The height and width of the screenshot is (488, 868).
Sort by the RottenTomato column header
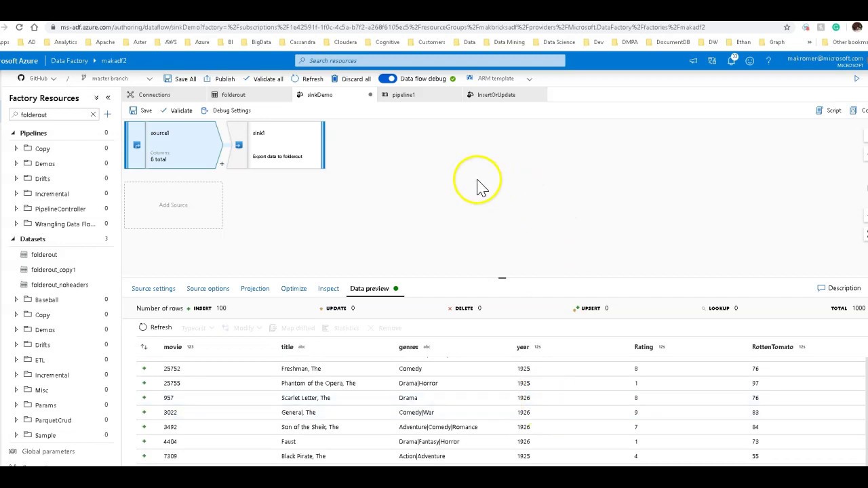tap(772, 347)
